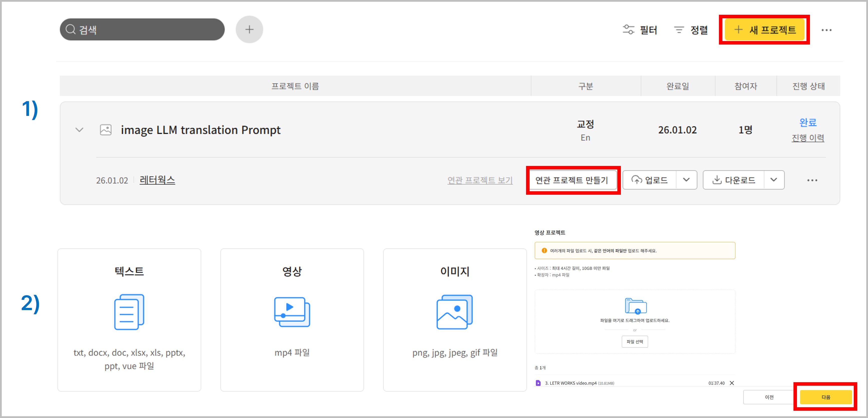Open the download (다운로드) dropdown arrow

(x=774, y=180)
